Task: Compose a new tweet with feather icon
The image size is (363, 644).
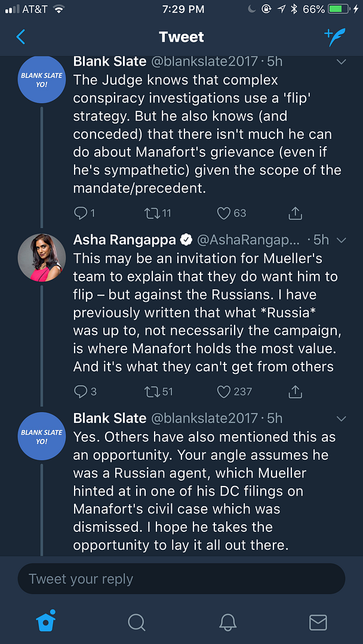Action: click(335, 37)
